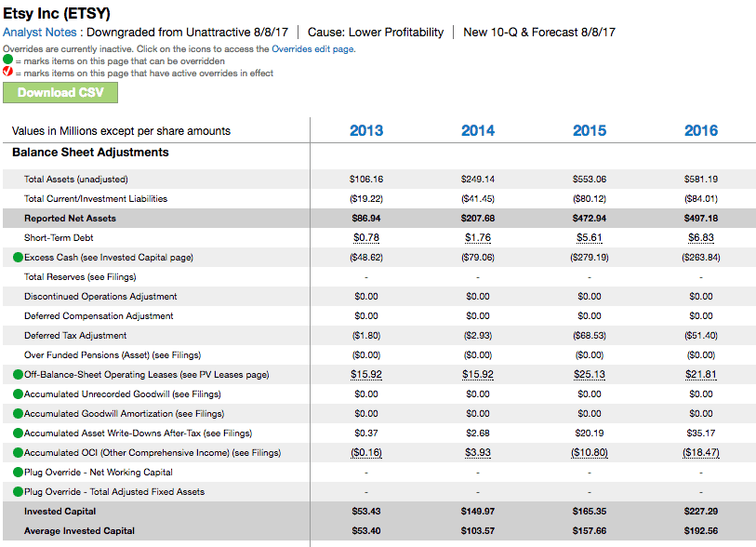
Task: Click 2016 Deferred Tax Adjustment ($51.40)
Action: [x=701, y=336]
